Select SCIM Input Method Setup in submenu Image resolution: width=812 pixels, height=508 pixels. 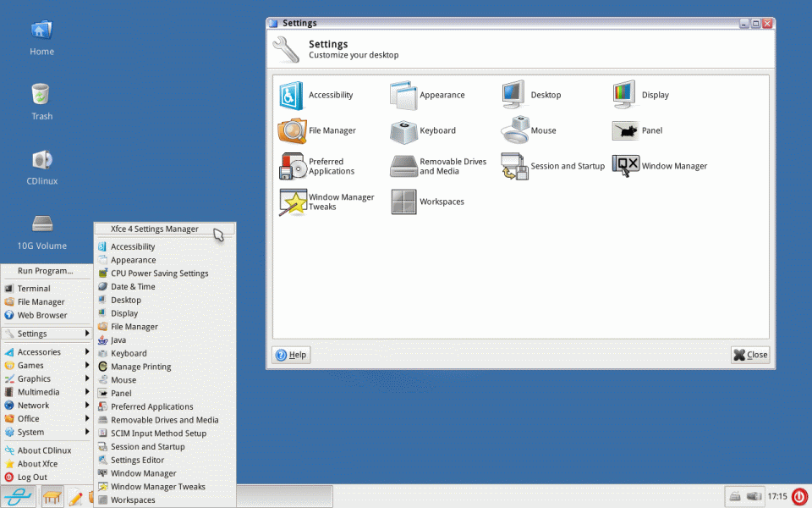(x=165, y=433)
